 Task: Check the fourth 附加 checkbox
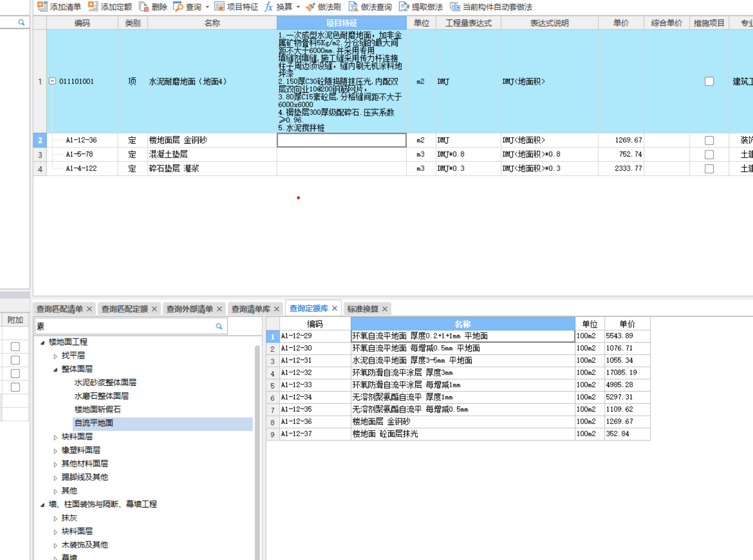(15, 387)
